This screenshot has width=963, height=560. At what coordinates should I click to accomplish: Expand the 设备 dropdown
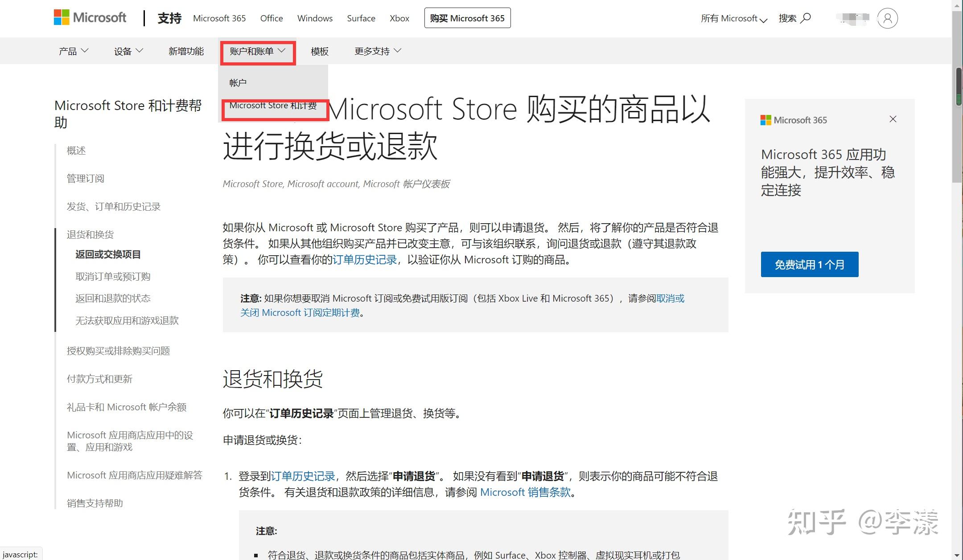tap(128, 51)
